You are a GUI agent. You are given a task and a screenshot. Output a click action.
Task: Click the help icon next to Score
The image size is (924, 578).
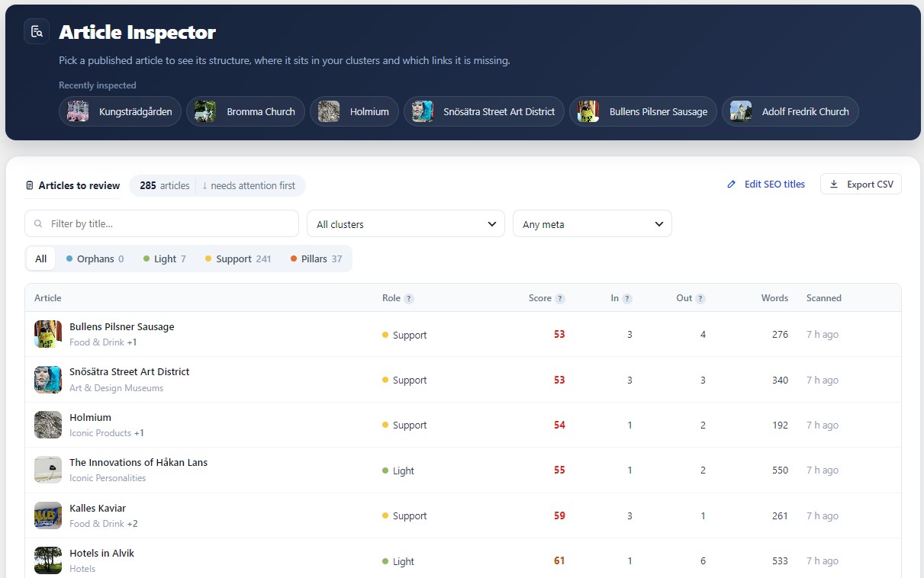560,299
